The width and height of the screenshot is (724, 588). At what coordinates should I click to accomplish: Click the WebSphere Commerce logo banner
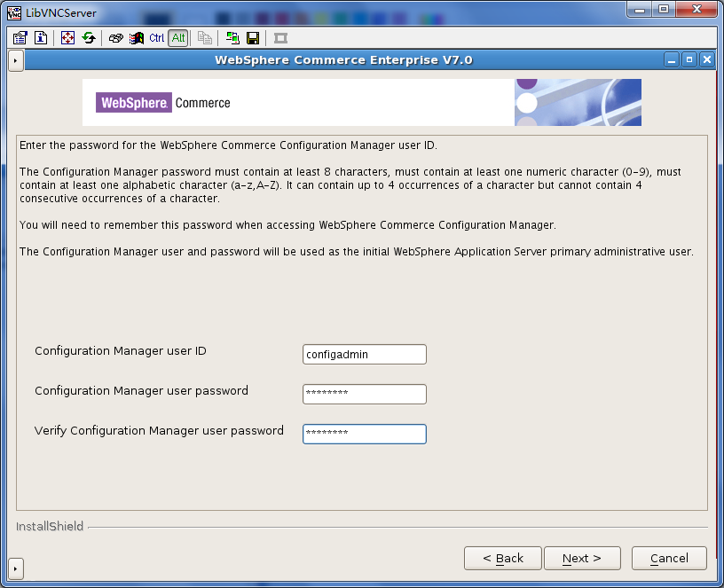[x=362, y=103]
